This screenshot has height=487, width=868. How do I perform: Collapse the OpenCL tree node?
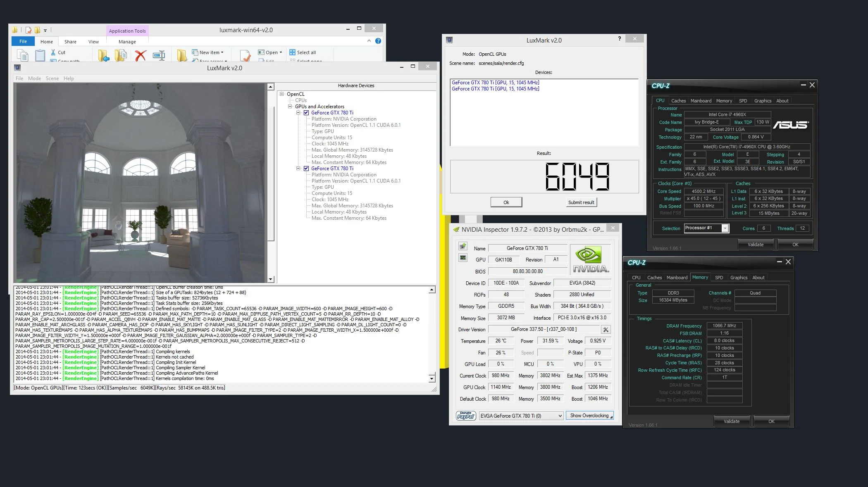(282, 94)
